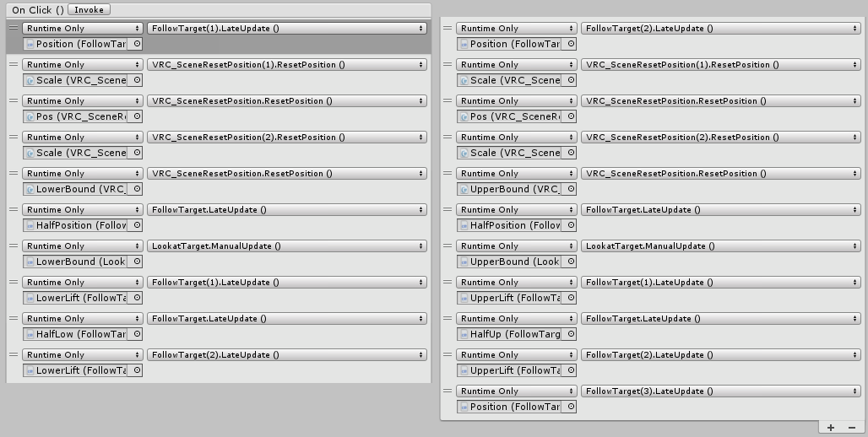Viewport: 868px width, 437px height.
Task: Open object picker beside the HalfLow field
Action: tap(136, 334)
